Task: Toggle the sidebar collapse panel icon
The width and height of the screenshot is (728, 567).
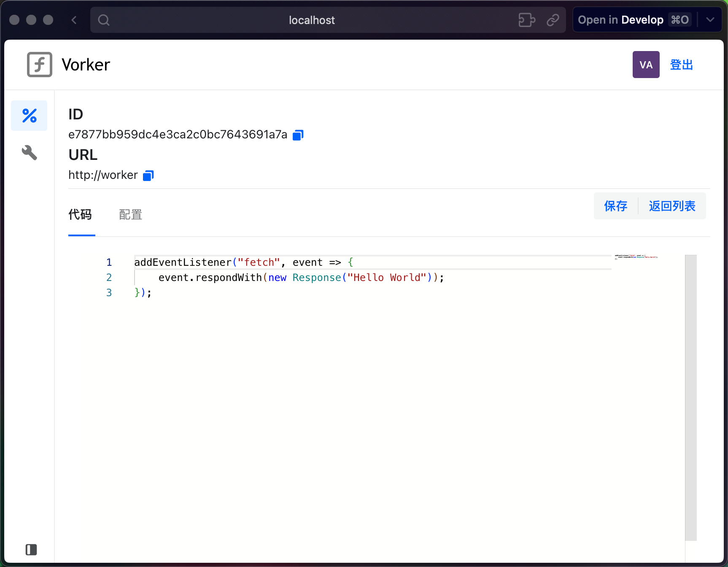Action: tap(31, 549)
